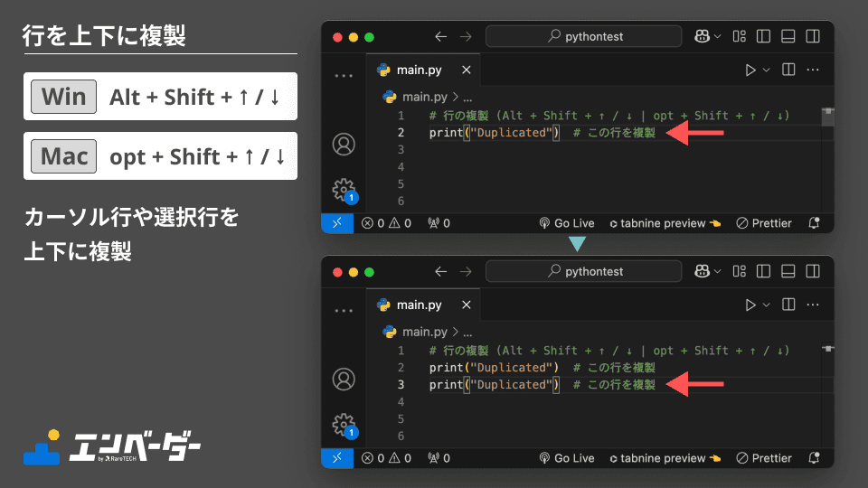Click minimap scrollbar in bottom window
This screenshot has height=488, width=868.
click(827, 349)
